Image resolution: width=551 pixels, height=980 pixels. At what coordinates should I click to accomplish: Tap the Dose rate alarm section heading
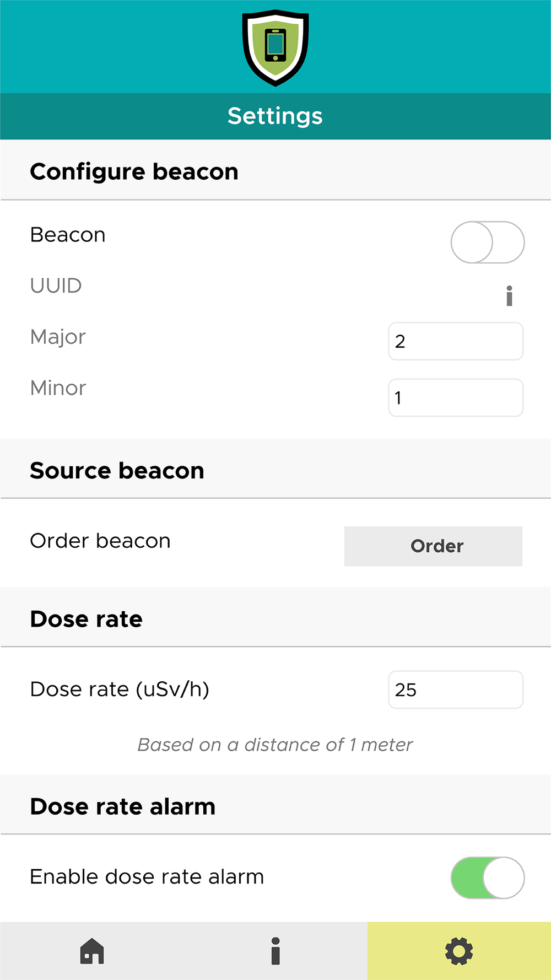tap(122, 806)
